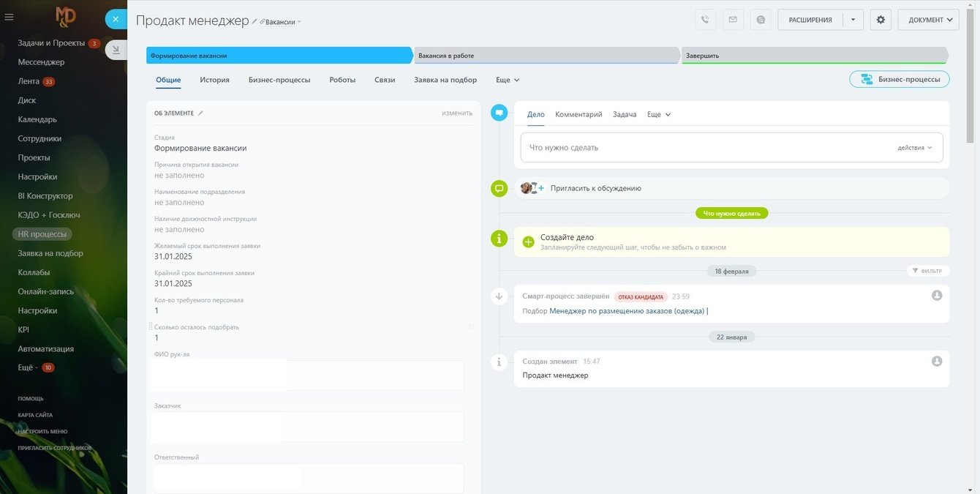This screenshot has width=980, height=494.
Task: Open Задачи и Проекты in the sidebar
Action: click(x=51, y=43)
